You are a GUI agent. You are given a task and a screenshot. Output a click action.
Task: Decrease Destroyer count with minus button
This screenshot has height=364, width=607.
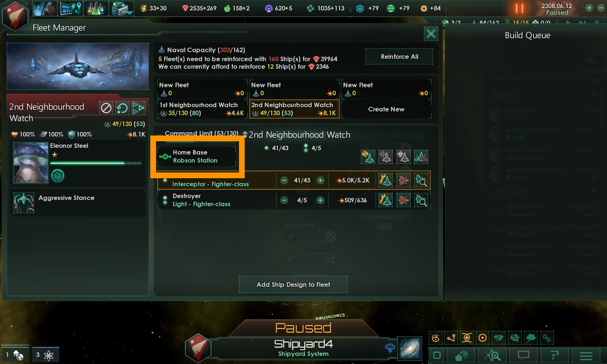coord(284,200)
